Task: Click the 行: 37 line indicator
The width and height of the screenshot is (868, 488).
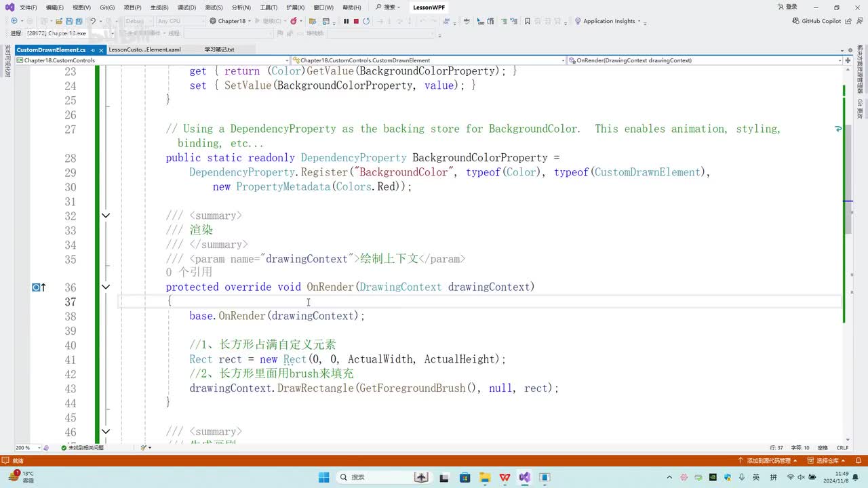Action: (776, 447)
